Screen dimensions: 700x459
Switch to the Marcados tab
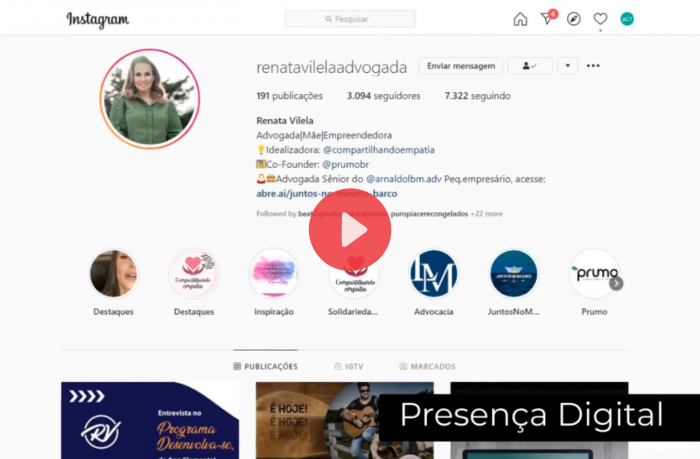tap(427, 367)
